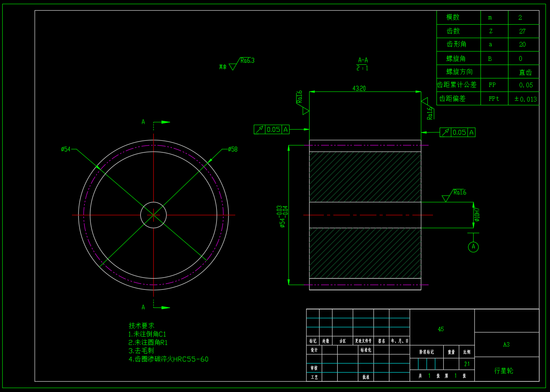Select the vertical "ø54 -0.03 -0.04" dimension
The width and height of the screenshot is (550, 392).
pyautogui.click(x=283, y=217)
